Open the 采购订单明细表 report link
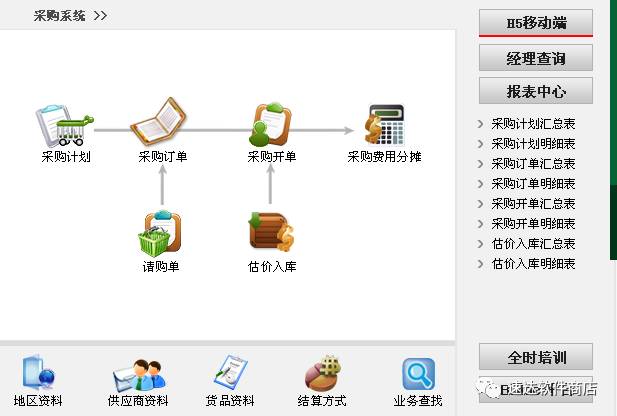The width and height of the screenshot is (617, 416). coord(533,184)
